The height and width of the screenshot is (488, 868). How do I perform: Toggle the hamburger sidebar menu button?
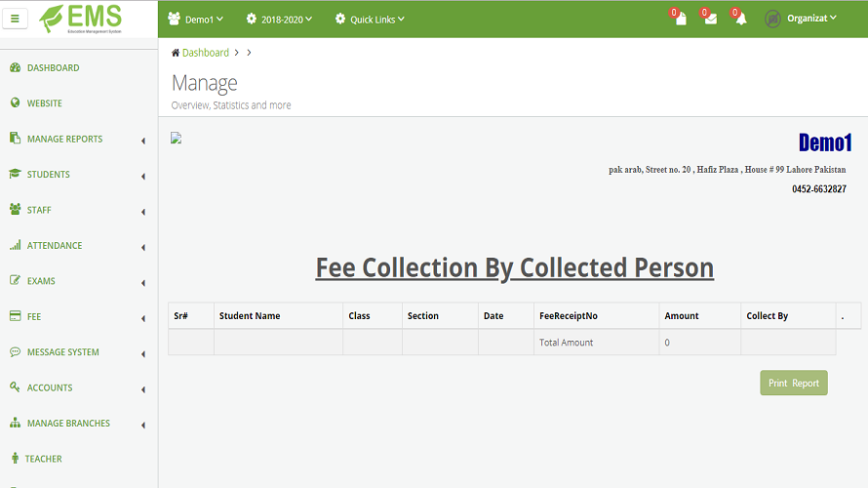pyautogui.click(x=15, y=19)
